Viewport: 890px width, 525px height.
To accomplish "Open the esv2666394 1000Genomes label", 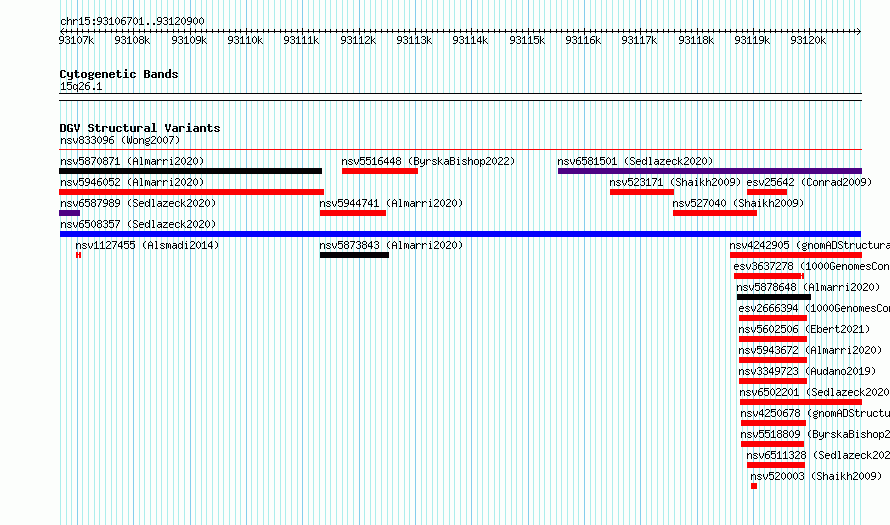I will pyautogui.click(x=814, y=308).
